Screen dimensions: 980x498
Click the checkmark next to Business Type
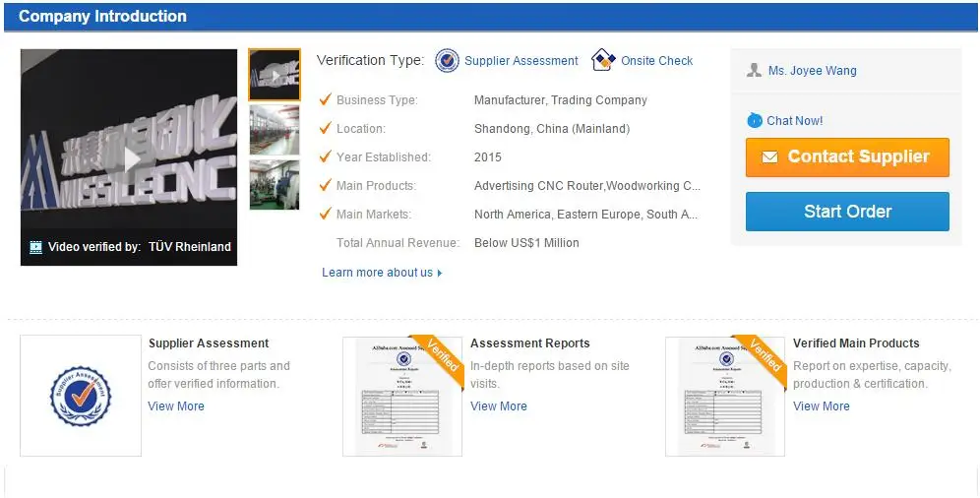click(325, 98)
